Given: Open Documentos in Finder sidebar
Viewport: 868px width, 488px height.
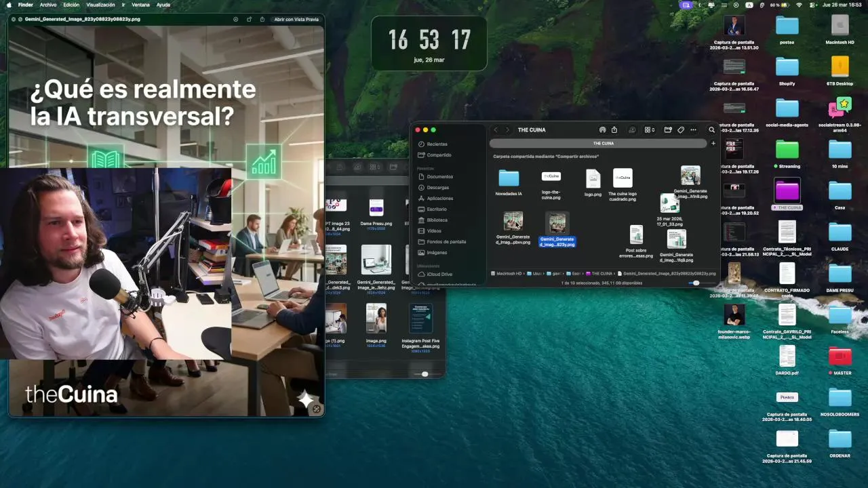Looking at the screenshot, I should (x=435, y=177).
